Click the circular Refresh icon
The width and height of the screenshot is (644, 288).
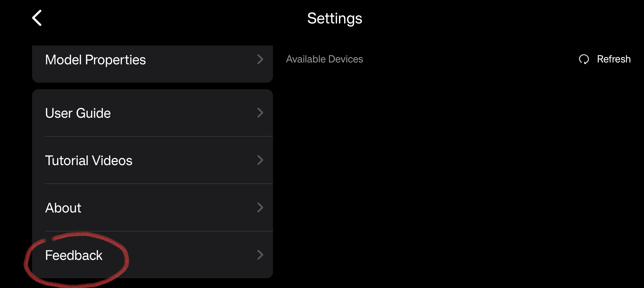pyautogui.click(x=584, y=59)
